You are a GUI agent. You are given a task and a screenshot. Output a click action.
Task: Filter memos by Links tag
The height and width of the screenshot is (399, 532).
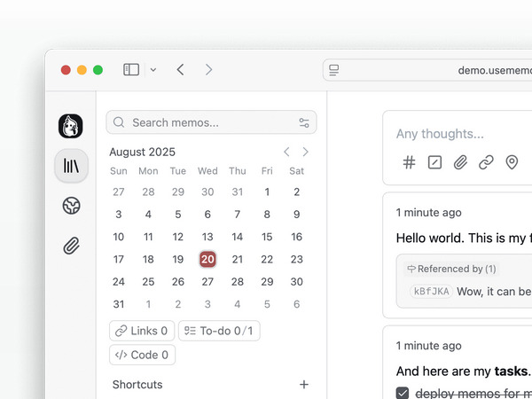coord(142,331)
